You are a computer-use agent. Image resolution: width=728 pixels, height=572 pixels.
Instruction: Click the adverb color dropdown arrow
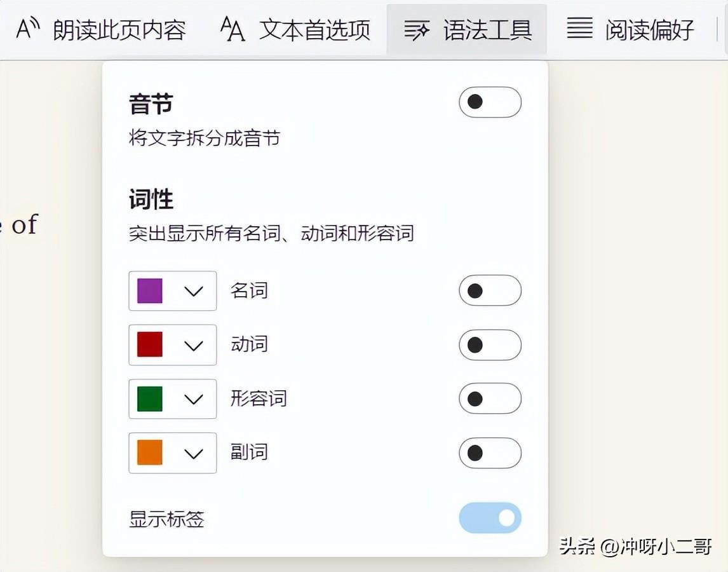click(194, 453)
